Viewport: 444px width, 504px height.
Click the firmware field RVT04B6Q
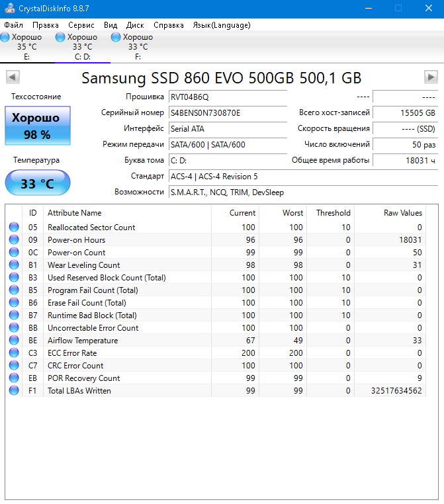[x=227, y=97]
